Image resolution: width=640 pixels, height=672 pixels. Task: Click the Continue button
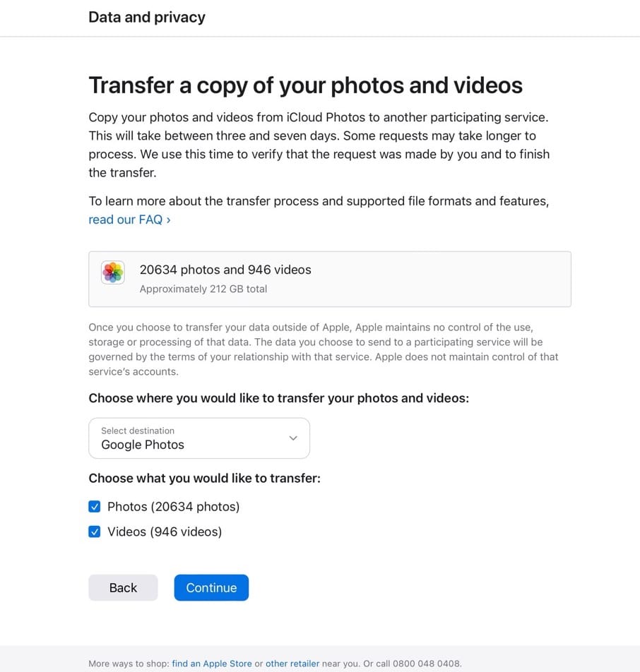point(211,587)
